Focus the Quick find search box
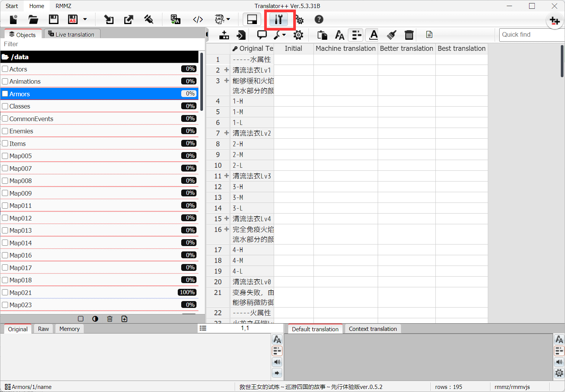Screen dimensions: 565x392 pos(532,35)
